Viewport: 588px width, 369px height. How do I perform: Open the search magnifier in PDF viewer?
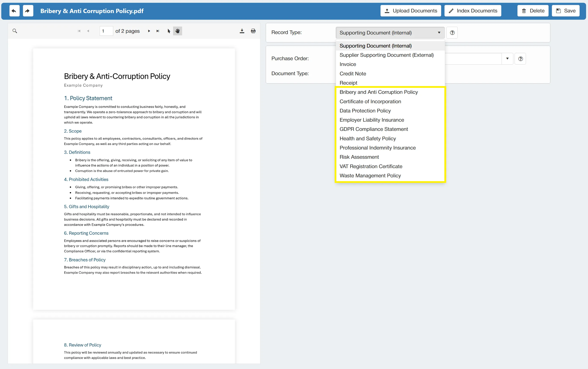click(x=15, y=31)
